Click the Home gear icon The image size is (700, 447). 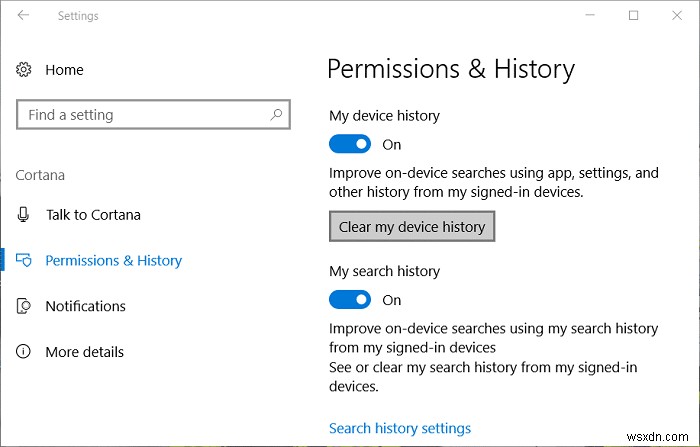24,70
